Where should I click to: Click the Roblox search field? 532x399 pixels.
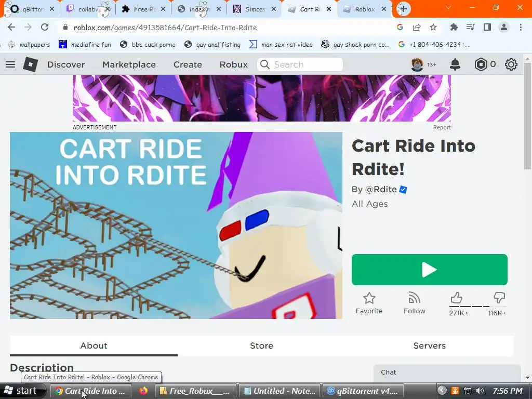(300, 64)
